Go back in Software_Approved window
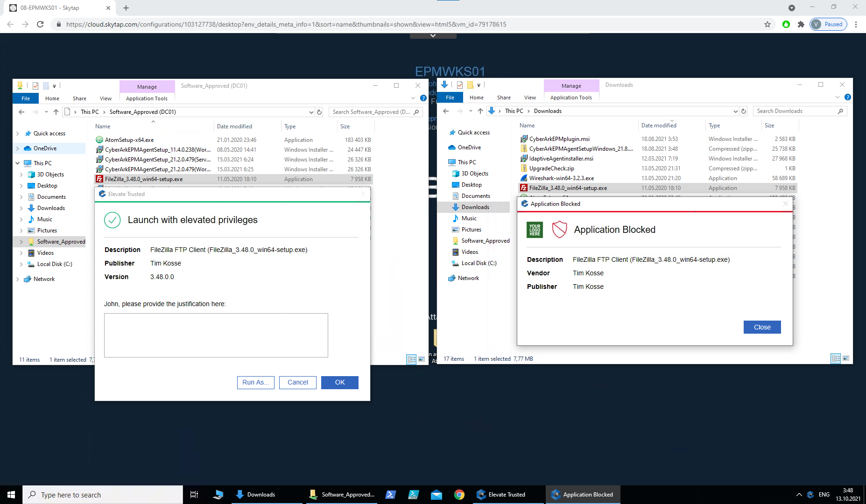 [21, 112]
